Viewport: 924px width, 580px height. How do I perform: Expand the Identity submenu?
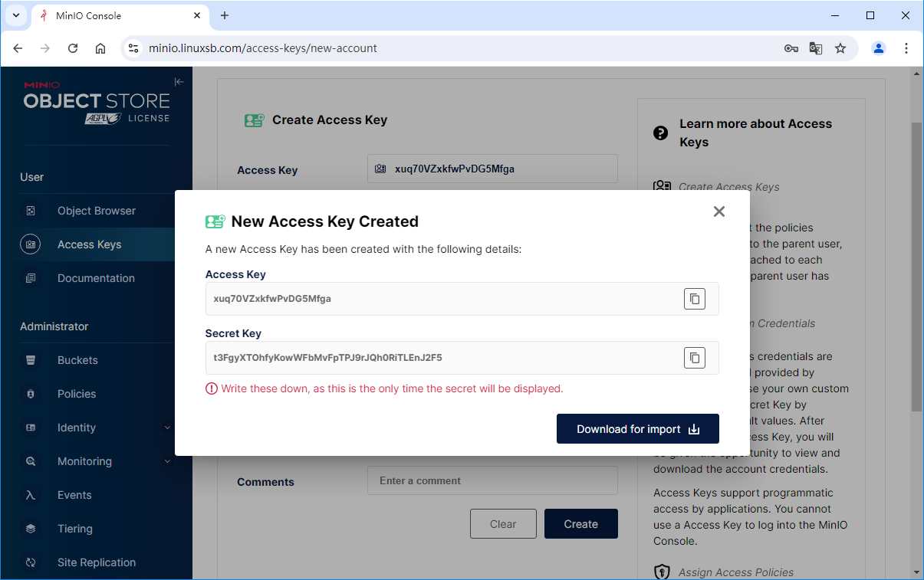pos(167,428)
